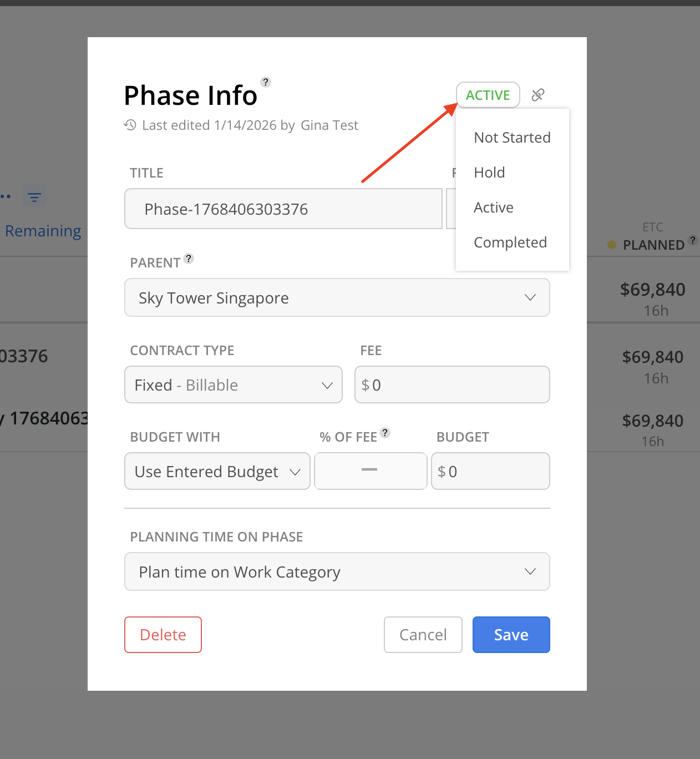Open the ACTIVE status badge dropdown

point(488,95)
